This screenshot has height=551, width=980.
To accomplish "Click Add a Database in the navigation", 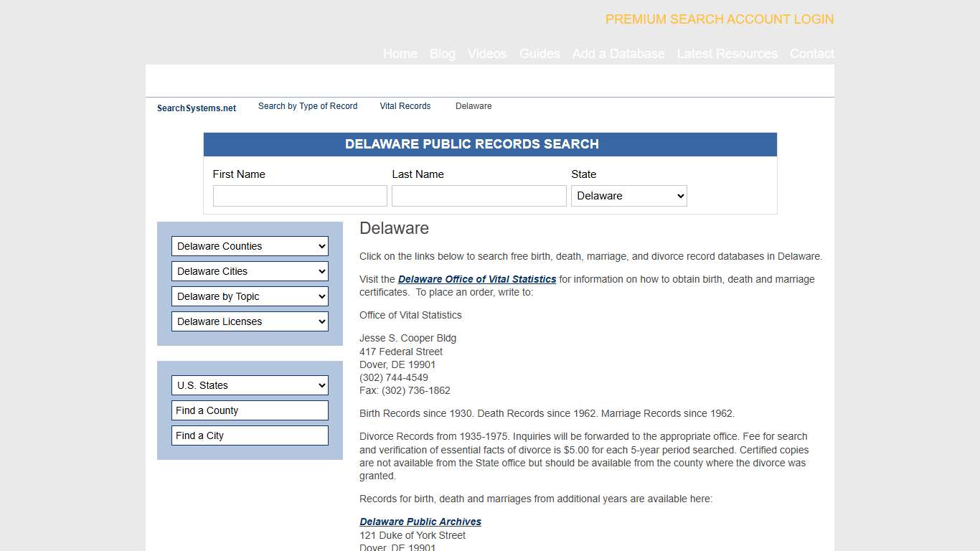I will (x=618, y=54).
